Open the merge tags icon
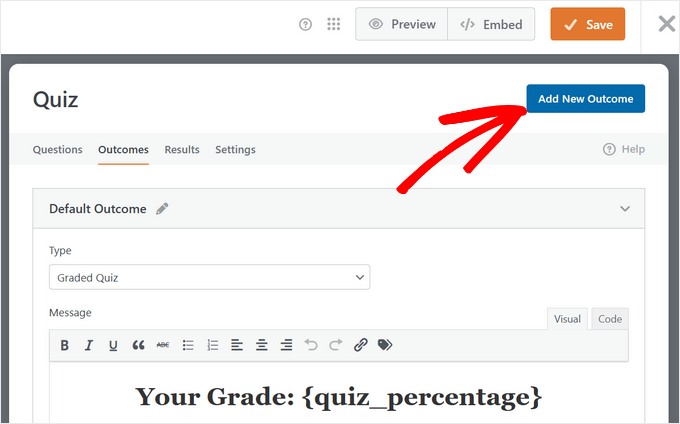Screen dimensions: 680x424 tap(385, 345)
